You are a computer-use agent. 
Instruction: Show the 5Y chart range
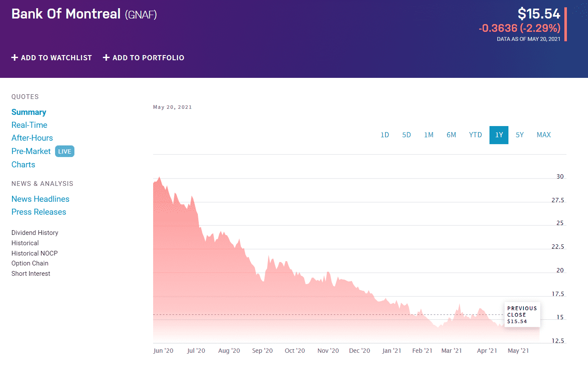pyautogui.click(x=520, y=135)
